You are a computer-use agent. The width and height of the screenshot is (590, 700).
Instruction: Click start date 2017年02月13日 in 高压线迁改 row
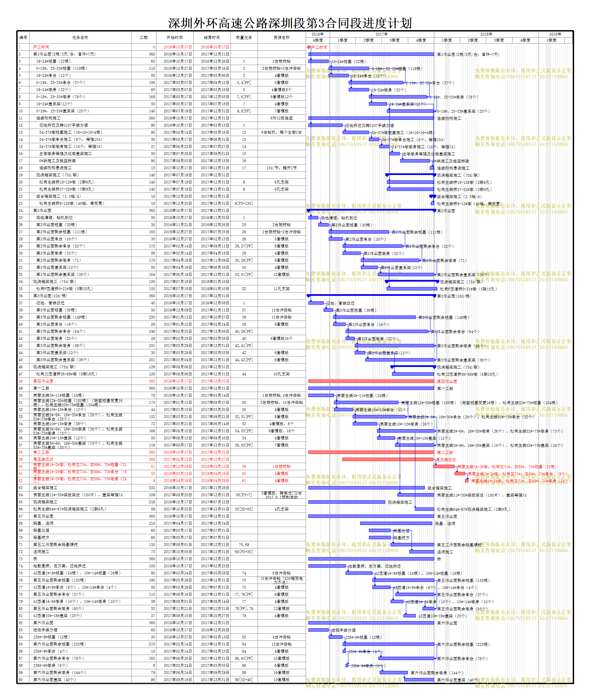[178, 459]
